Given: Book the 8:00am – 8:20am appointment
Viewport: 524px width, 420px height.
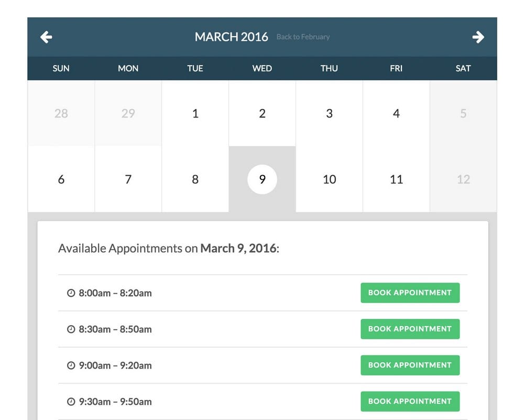Looking at the screenshot, I should pyautogui.click(x=410, y=293).
